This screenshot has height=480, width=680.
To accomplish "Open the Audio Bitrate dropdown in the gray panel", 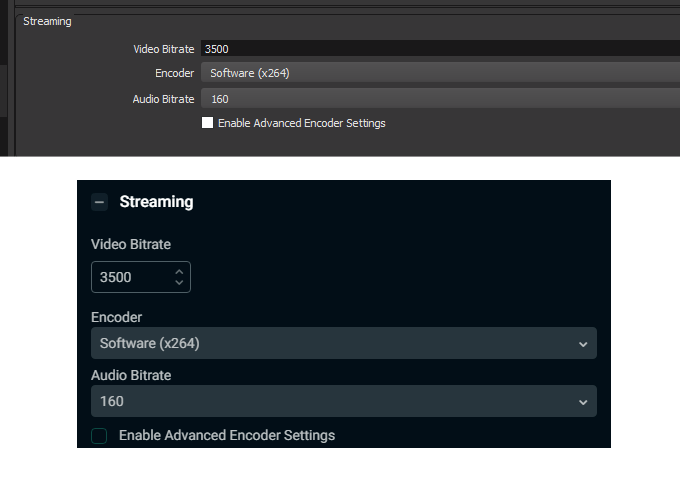I will 440,99.
